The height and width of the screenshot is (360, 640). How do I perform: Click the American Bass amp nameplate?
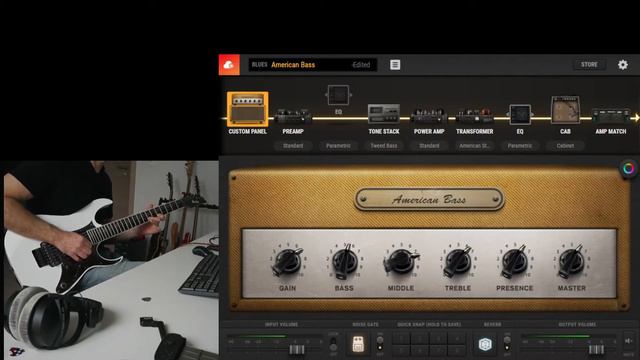(429, 199)
